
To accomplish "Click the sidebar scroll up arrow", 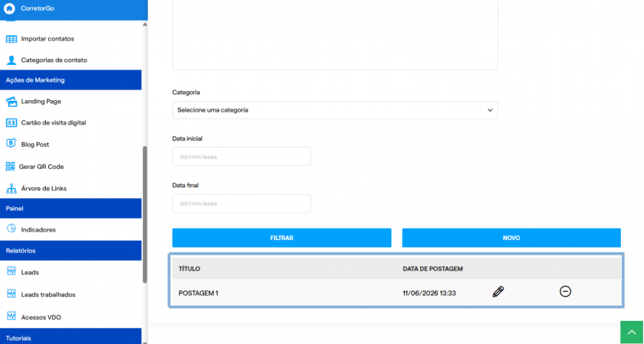I will pyautogui.click(x=144, y=24).
